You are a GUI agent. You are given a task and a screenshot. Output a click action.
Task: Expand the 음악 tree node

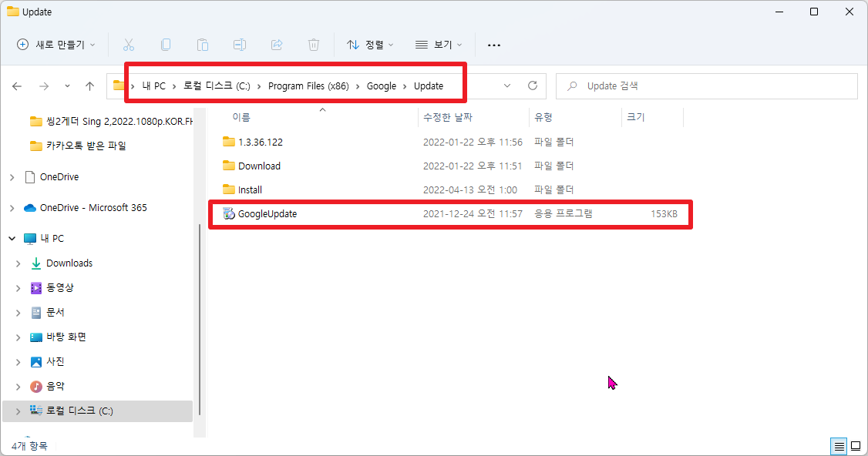tap(19, 387)
